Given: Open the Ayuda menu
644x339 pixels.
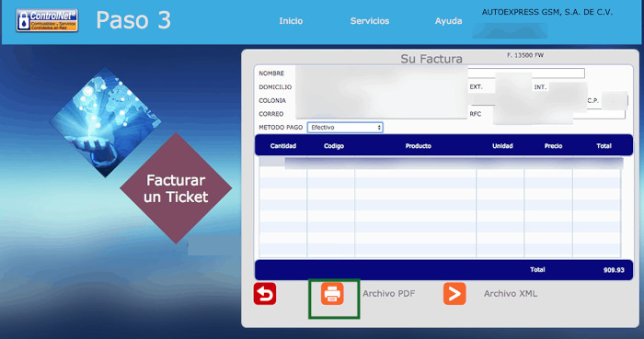Looking at the screenshot, I should (x=449, y=21).
